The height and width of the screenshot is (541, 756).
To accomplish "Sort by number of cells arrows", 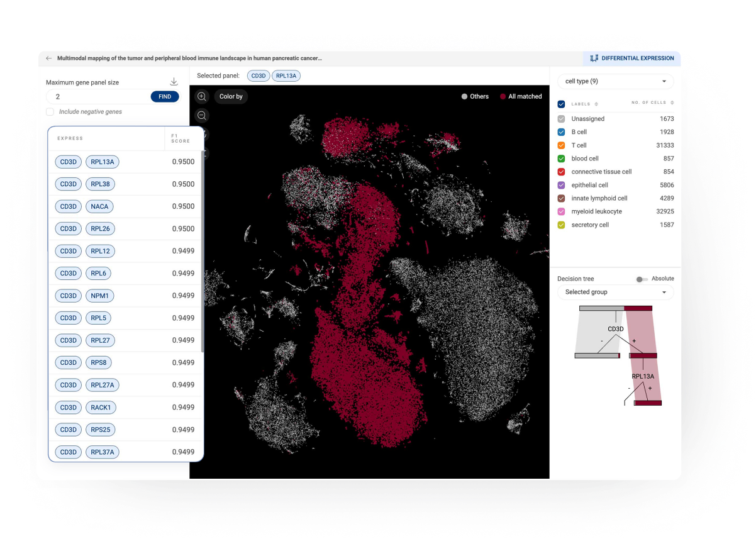I will click(672, 103).
